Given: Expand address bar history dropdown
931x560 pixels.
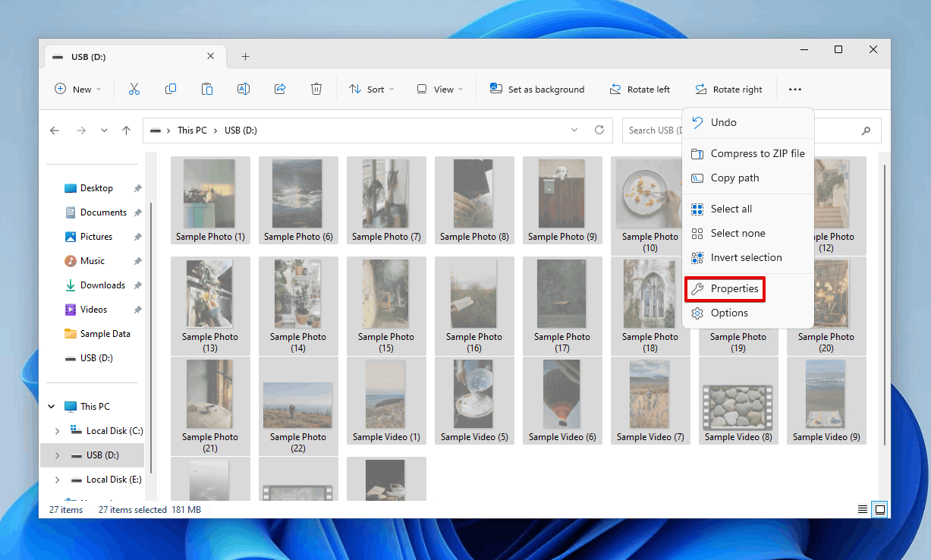Looking at the screenshot, I should [x=574, y=131].
